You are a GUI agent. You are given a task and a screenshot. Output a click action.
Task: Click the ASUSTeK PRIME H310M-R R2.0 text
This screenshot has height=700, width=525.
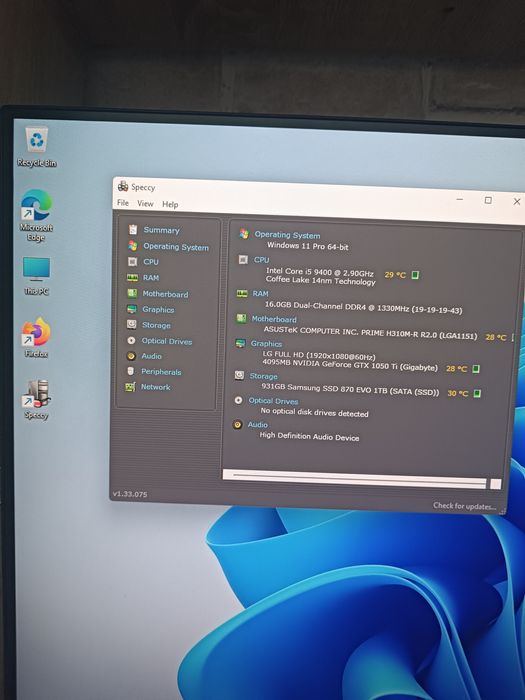coord(370,333)
